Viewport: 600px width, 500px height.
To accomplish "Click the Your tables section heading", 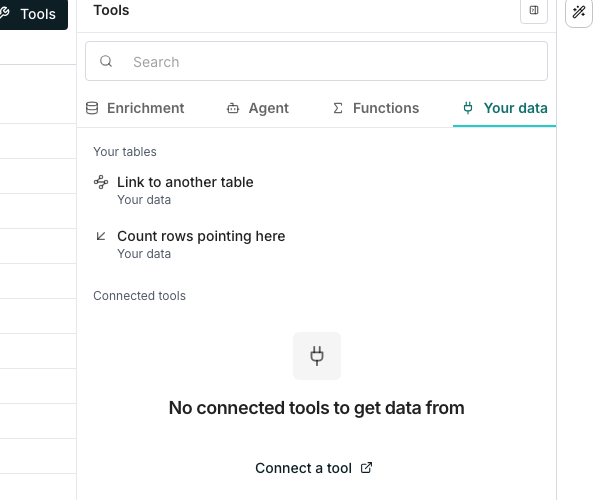I will [125, 152].
